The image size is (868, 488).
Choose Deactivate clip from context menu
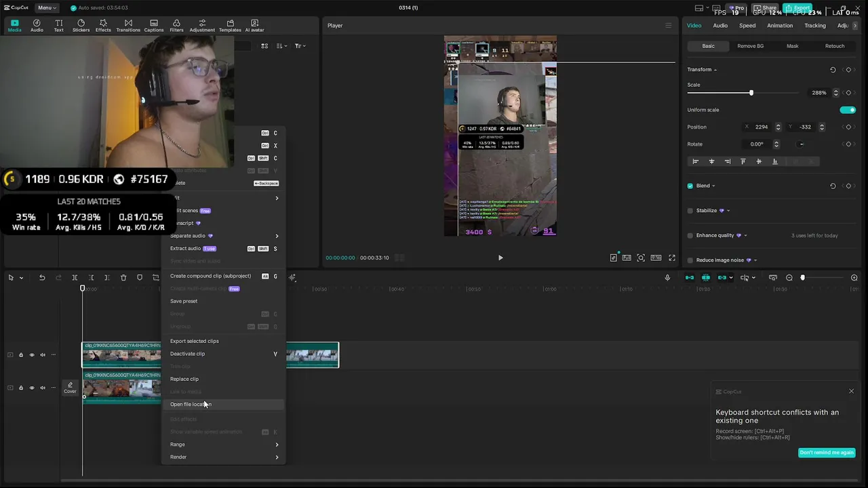[x=224, y=354]
